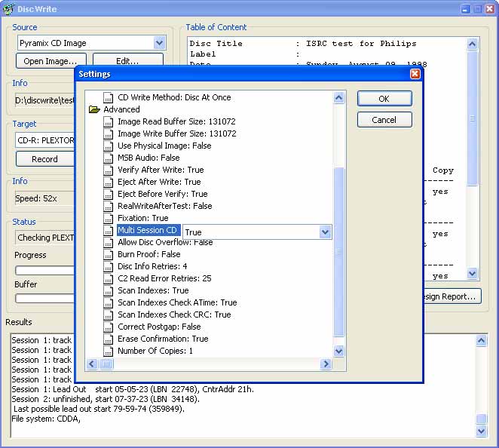Select the Allow Disc Overflow setting
This screenshot has height=448, width=499.
[164, 242]
